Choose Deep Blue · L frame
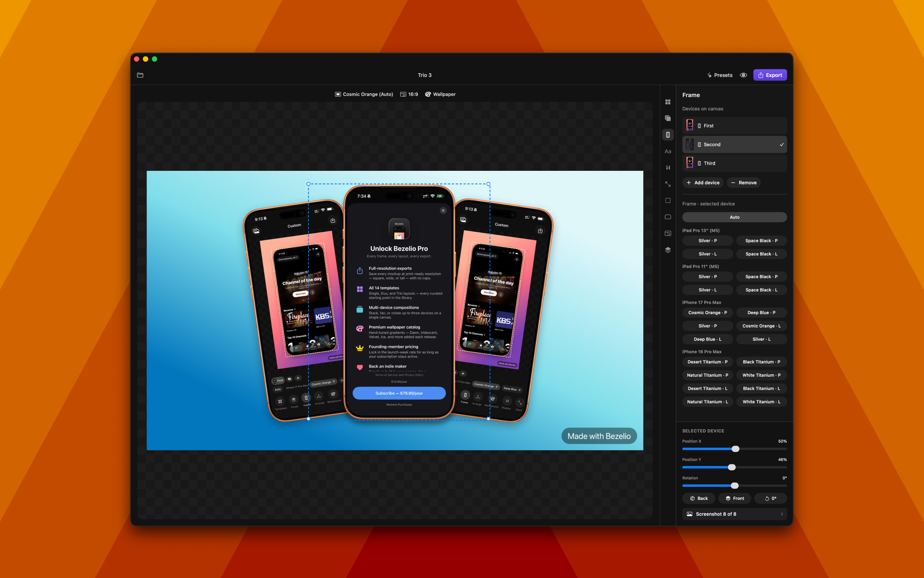Screen dimensions: 924x578 (707, 339)
